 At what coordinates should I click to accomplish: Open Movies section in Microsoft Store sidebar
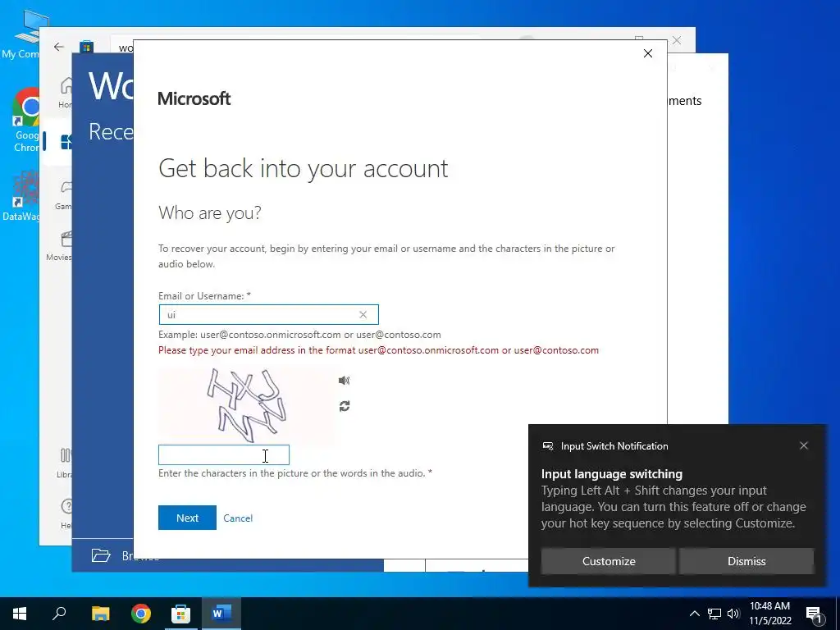59,245
